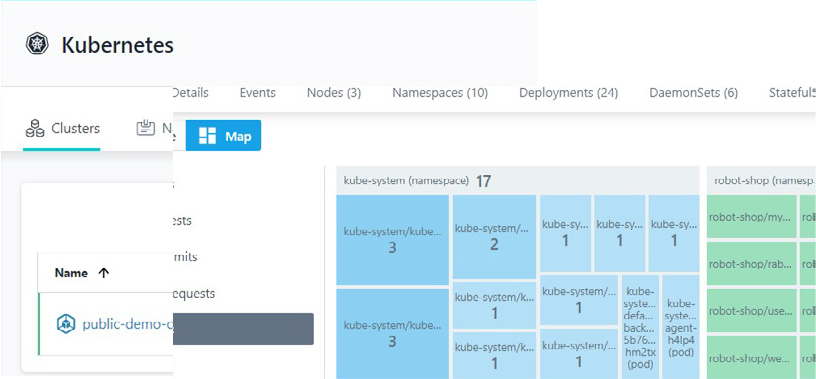Open the Nodes (3) tab

[334, 93]
